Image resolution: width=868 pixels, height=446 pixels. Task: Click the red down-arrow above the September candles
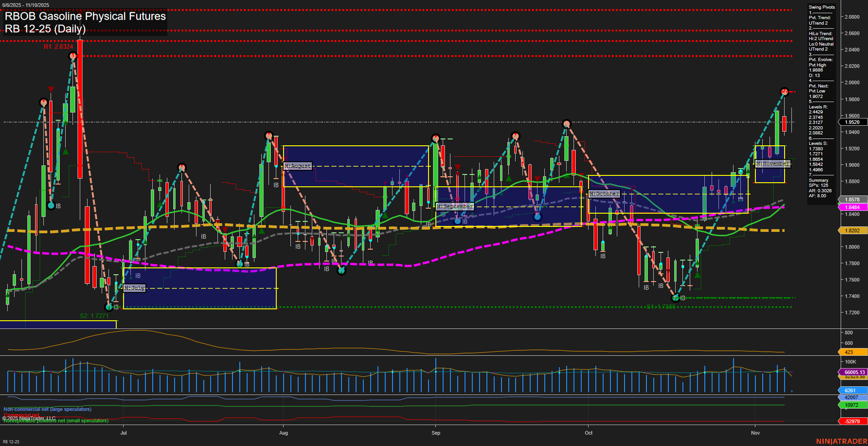point(457,167)
